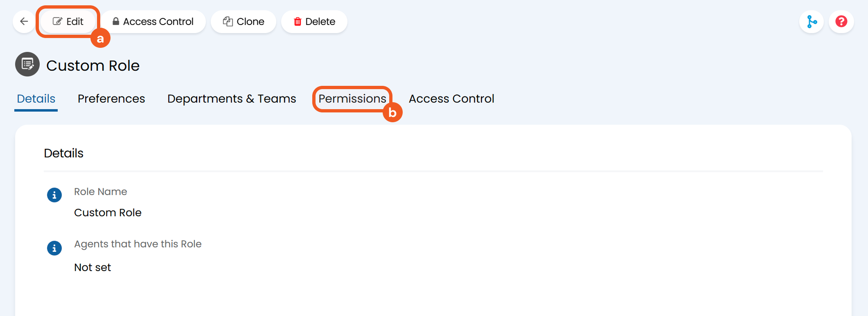Click the back arrow button
868x316 pixels.
tap(24, 21)
